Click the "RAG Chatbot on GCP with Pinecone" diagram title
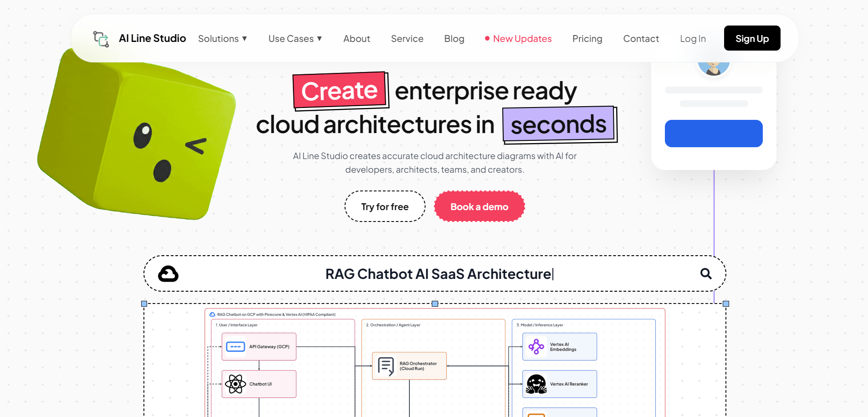 (x=276, y=314)
